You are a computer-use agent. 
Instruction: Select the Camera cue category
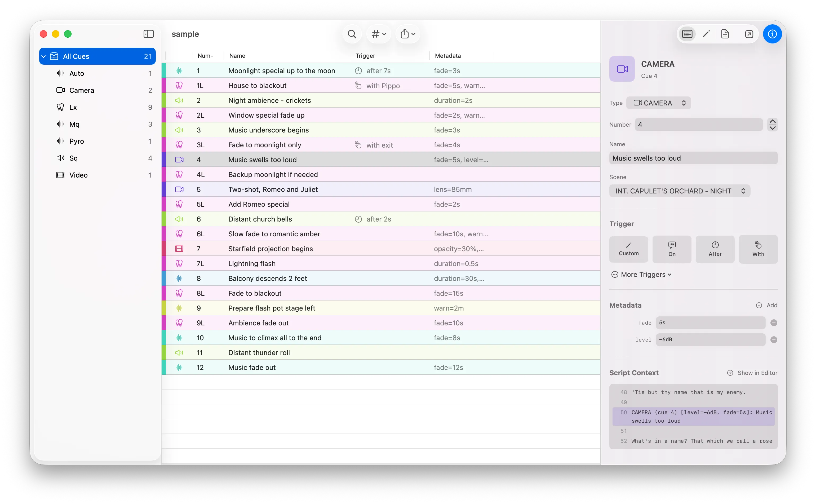[x=97, y=90]
